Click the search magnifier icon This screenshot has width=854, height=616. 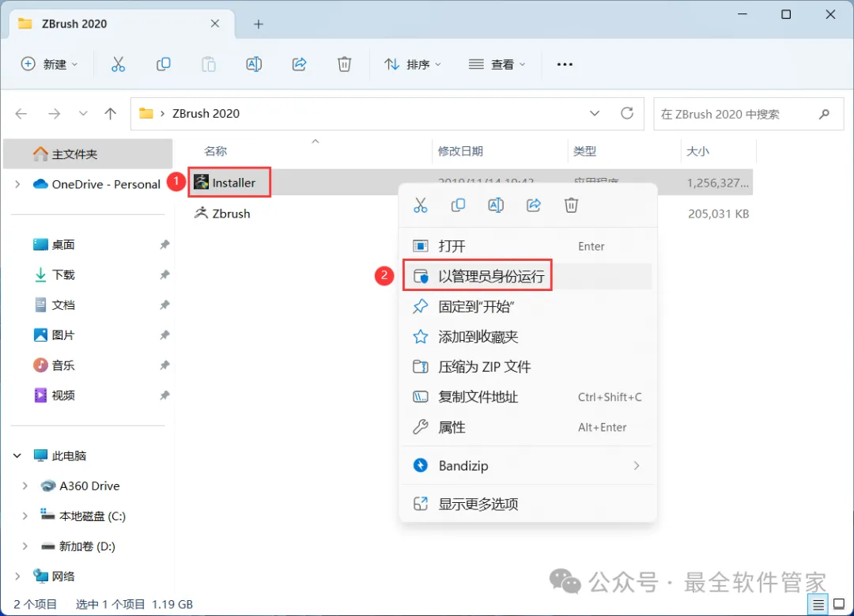824,114
